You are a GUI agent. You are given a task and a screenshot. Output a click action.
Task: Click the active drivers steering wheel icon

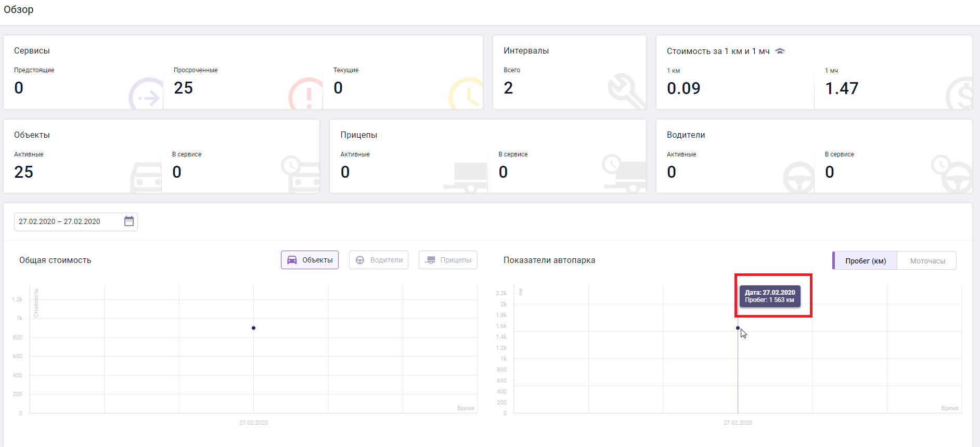point(798,178)
